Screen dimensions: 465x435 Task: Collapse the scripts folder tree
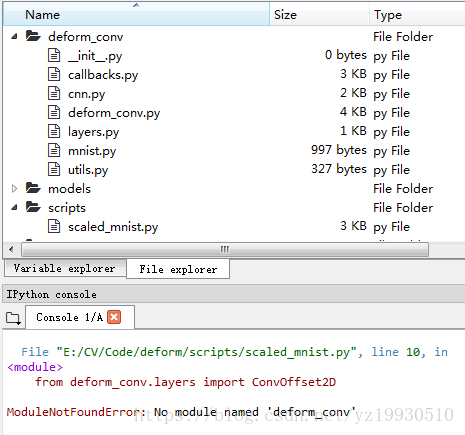(14, 208)
